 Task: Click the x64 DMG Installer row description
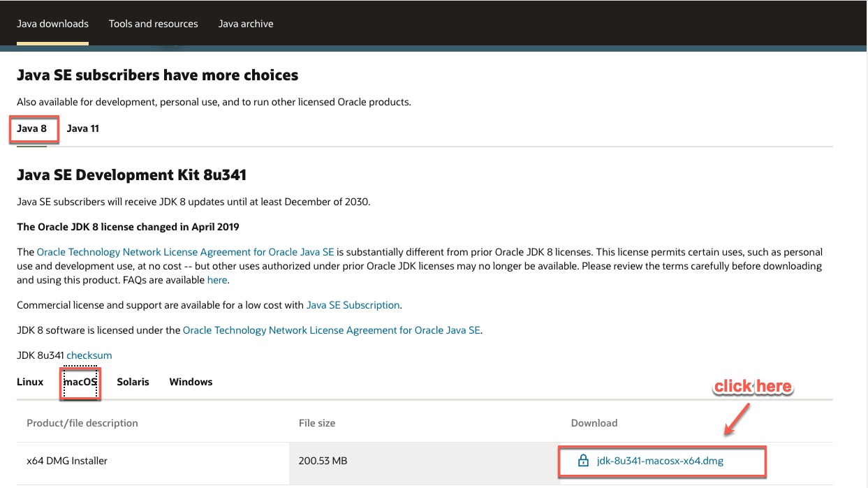66,461
